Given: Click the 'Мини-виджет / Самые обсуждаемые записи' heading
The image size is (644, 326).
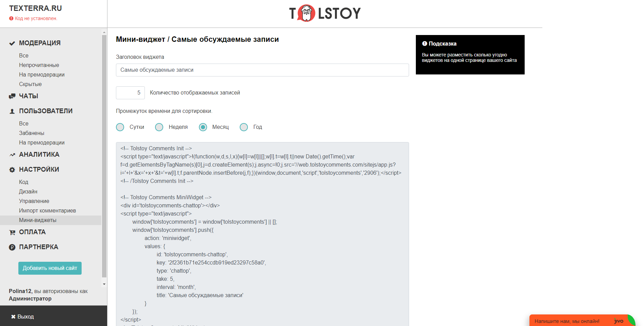Looking at the screenshot, I should coord(197,39).
